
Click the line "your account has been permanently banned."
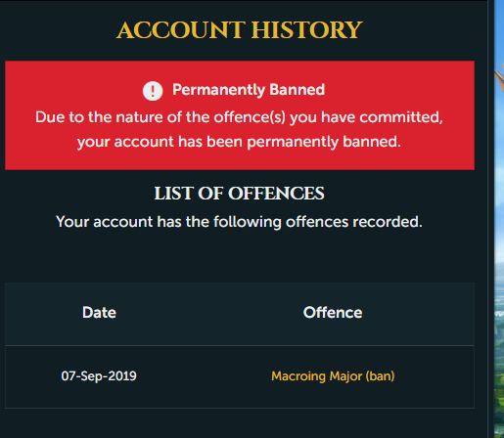tap(239, 142)
